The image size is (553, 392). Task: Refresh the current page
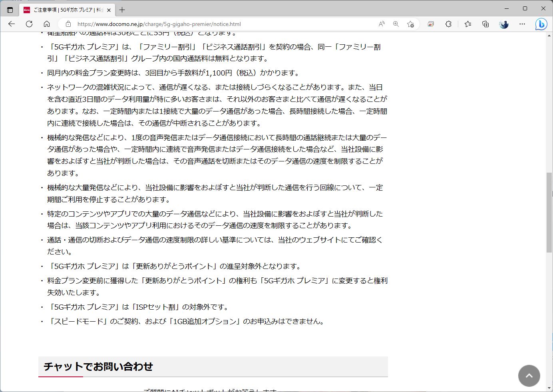[29, 24]
